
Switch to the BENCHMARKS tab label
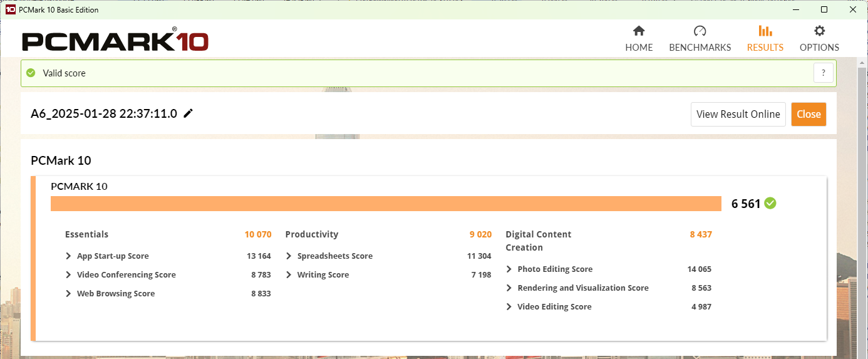700,48
